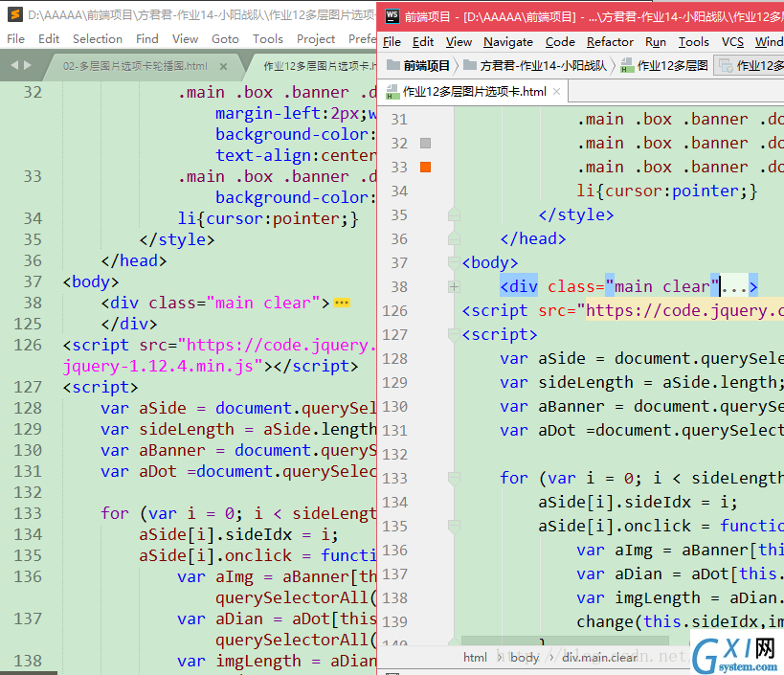Click 'text-align:center' in Sublime editor

pos(296,155)
